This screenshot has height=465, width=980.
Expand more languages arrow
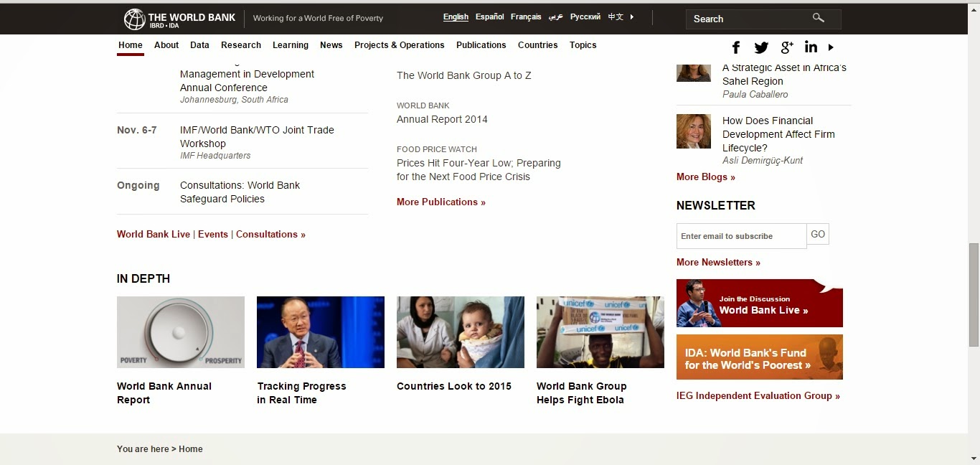tap(632, 17)
